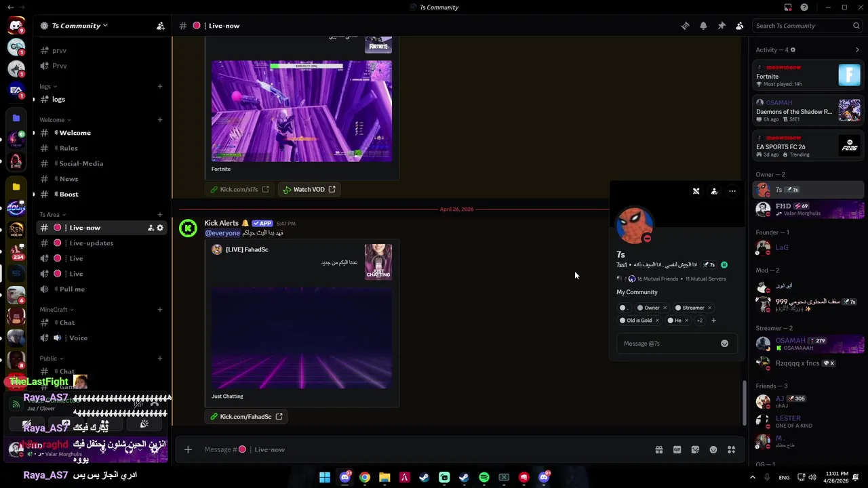Open the News channel
This screenshot has width=868, height=488.
click(102, 179)
